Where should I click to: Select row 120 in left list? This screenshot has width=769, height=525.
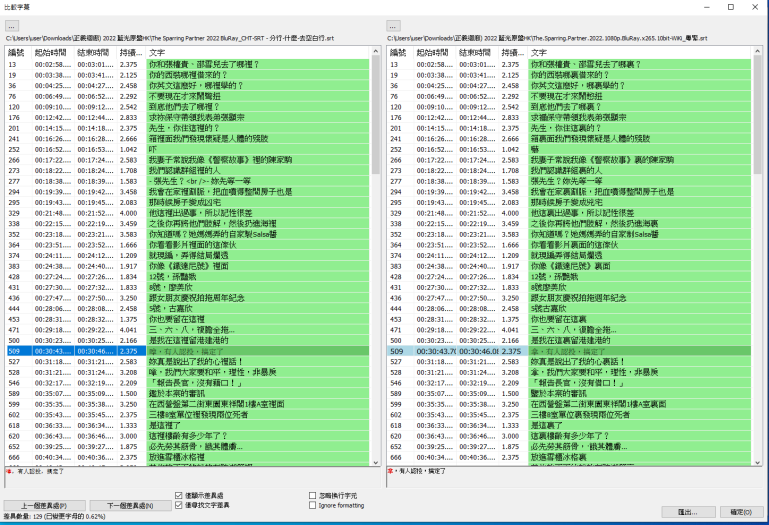(x=188, y=107)
